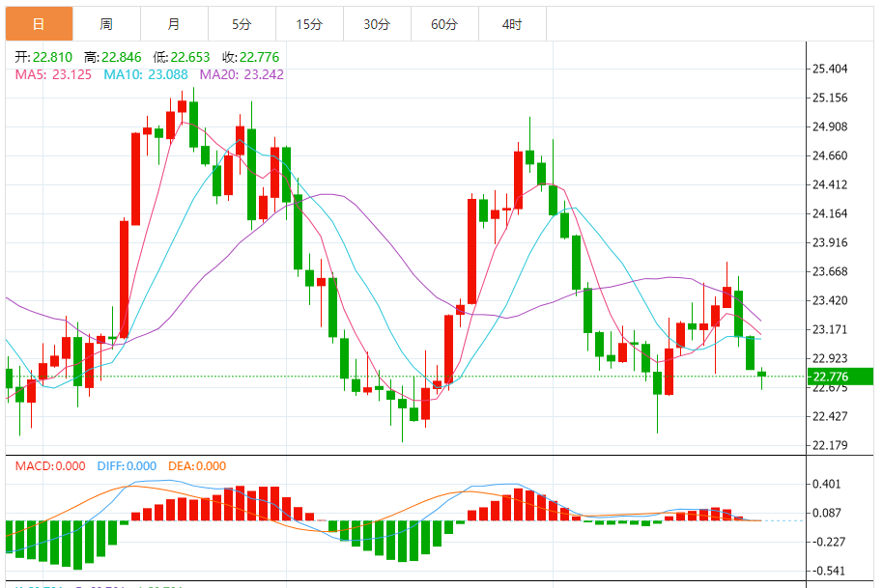Switch to the 周 weekly tab
The height and width of the screenshot is (588, 883).
[x=106, y=24]
